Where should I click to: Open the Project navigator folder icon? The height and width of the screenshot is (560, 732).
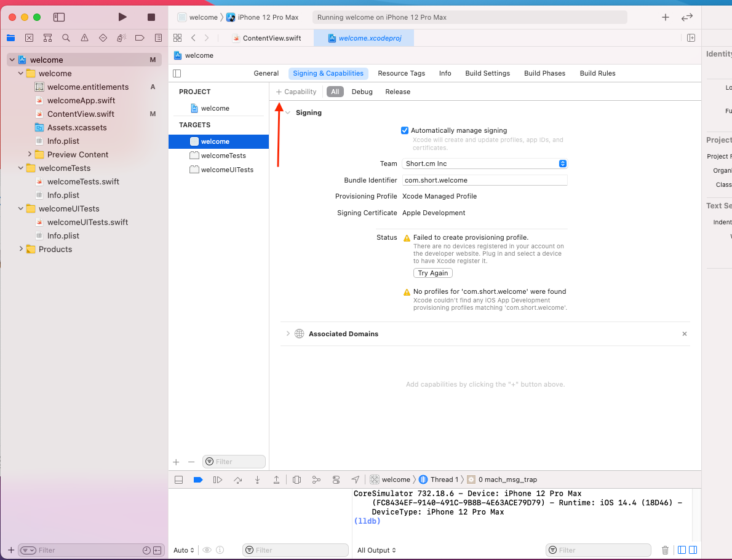click(10, 37)
